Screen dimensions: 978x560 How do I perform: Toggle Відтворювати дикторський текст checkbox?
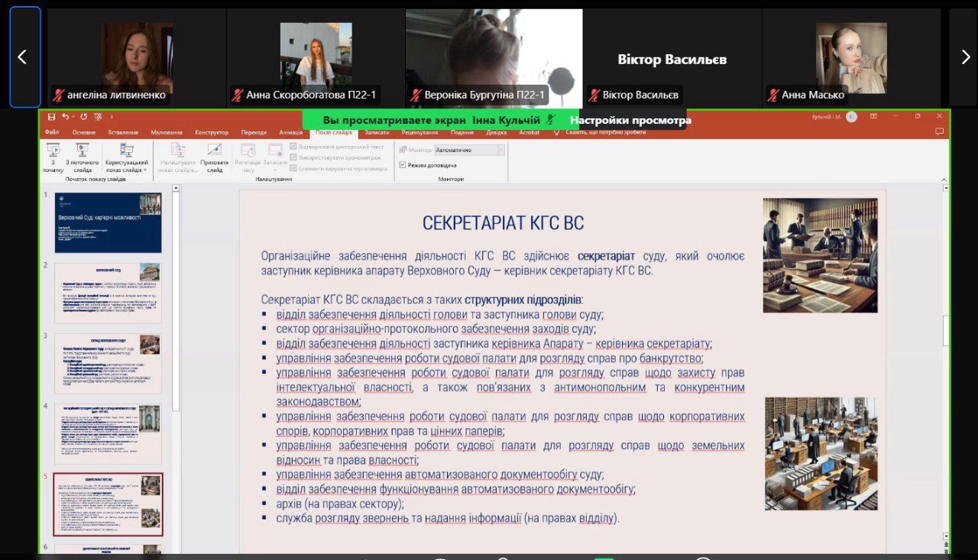pyautogui.click(x=293, y=147)
